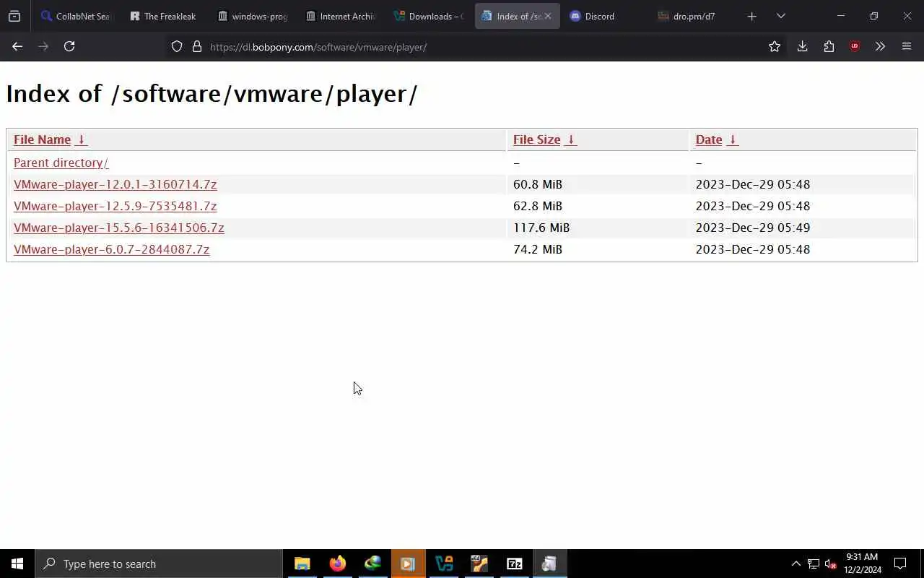Viewport: 924px width, 578px height.
Task: Download VMware-player-15.5.6-16341506.7z
Action: click(x=118, y=228)
